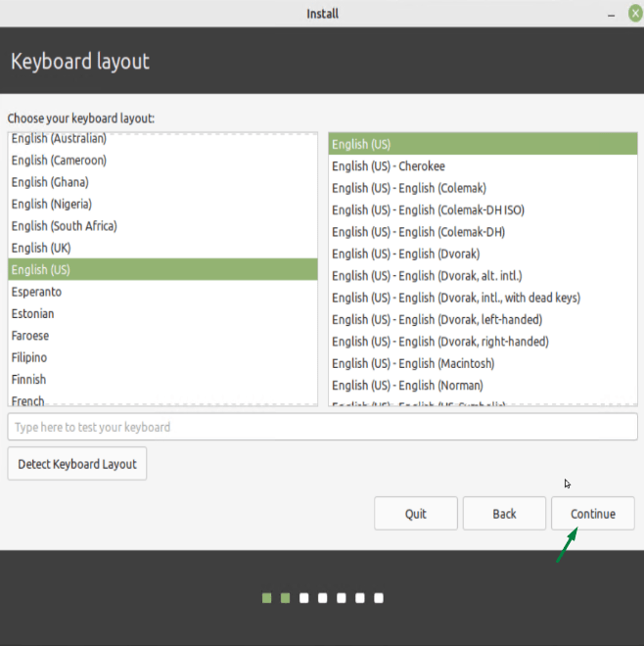
Task: Select Filipino keyboard language
Action: pos(29,357)
